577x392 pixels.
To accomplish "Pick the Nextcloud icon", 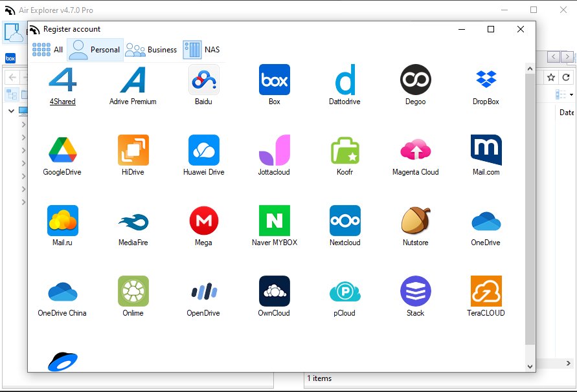I will coord(345,221).
